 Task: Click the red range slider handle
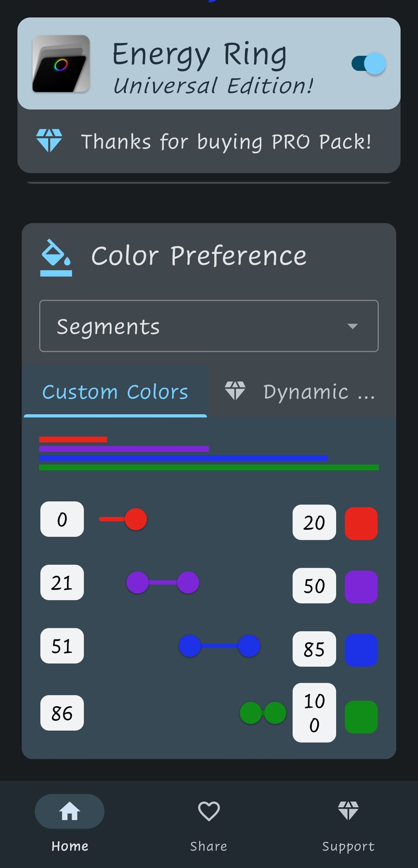(x=136, y=519)
